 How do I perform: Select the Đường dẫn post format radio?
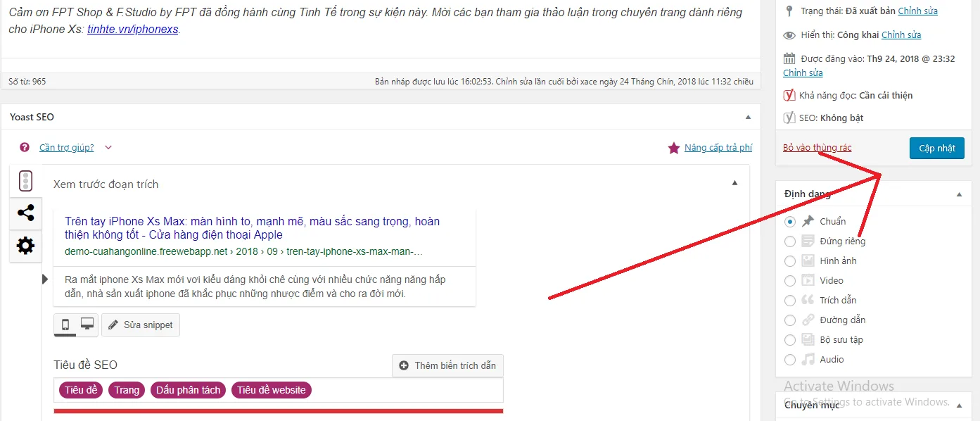coord(790,320)
